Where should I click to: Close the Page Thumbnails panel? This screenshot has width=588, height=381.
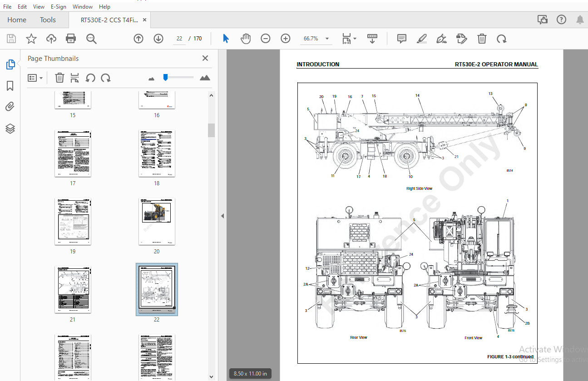pos(205,58)
